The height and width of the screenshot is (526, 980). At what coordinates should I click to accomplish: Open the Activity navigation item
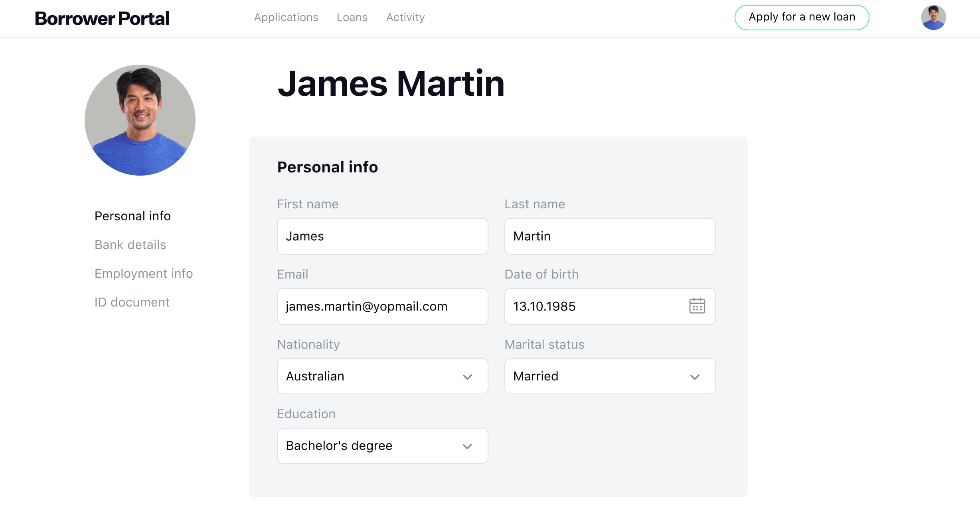[x=405, y=17]
